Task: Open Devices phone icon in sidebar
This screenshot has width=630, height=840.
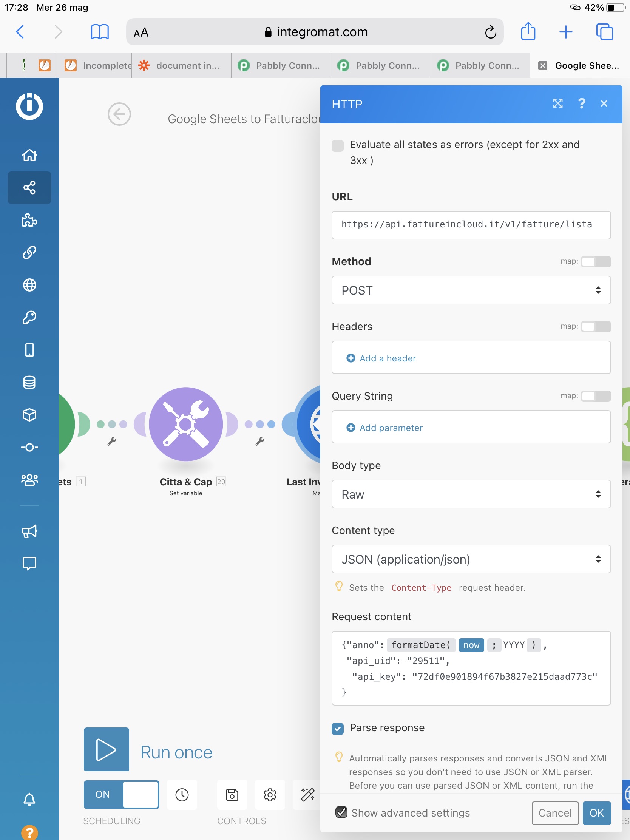Action: click(x=29, y=350)
